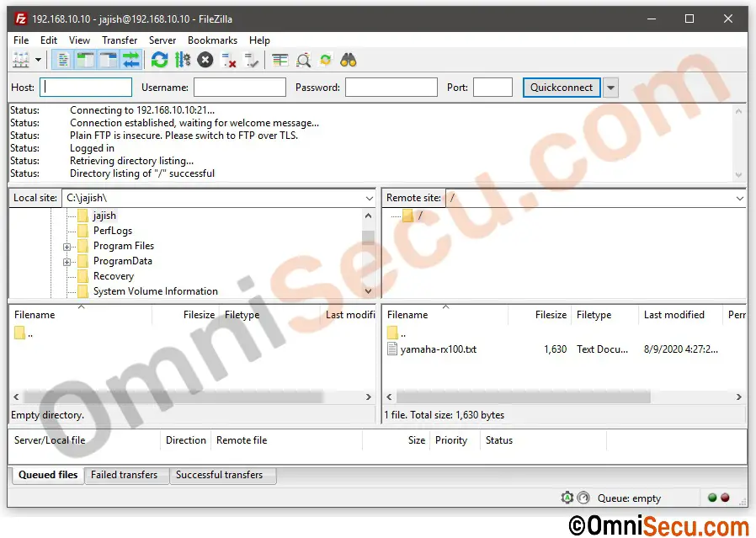This screenshot has width=756, height=538.
Task: Toggle local directory tree display
Action: coord(85,61)
